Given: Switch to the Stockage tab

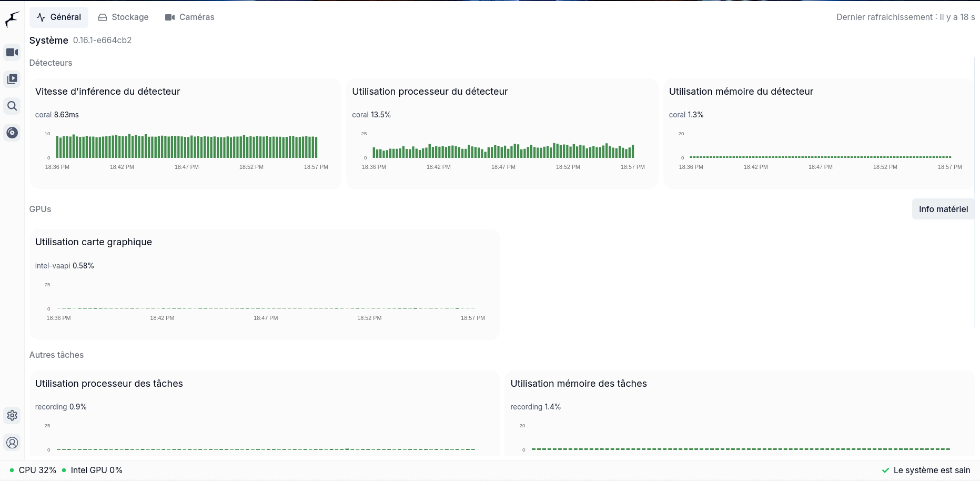Looking at the screenshot, I should click(124, 17).
